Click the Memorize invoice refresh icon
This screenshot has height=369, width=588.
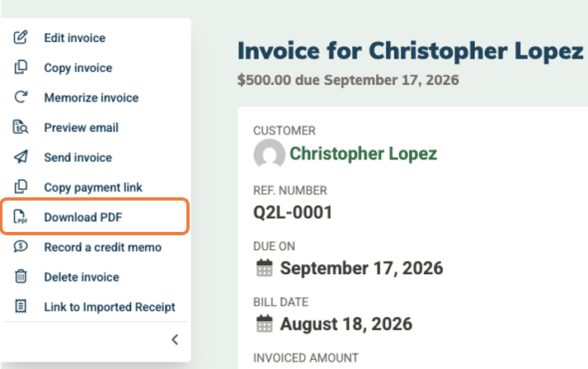21,97
